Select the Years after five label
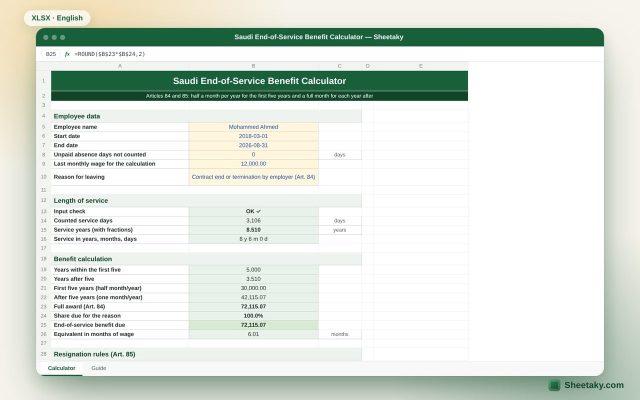 tap(120, 279)
